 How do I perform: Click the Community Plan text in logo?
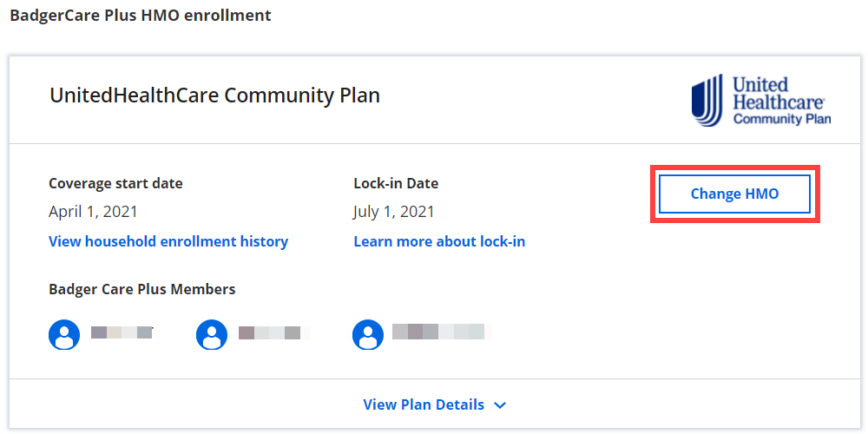tap(781, 118)
